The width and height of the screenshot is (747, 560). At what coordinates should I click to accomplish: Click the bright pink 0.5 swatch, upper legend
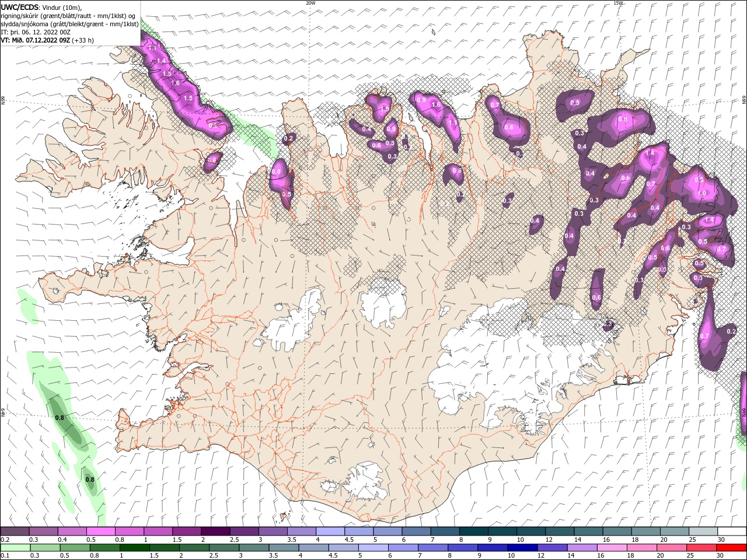click(100, 531)
